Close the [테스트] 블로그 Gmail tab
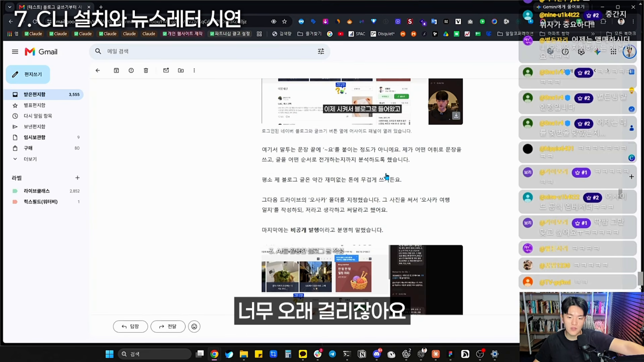644x362 pixels. coord(89,7)
